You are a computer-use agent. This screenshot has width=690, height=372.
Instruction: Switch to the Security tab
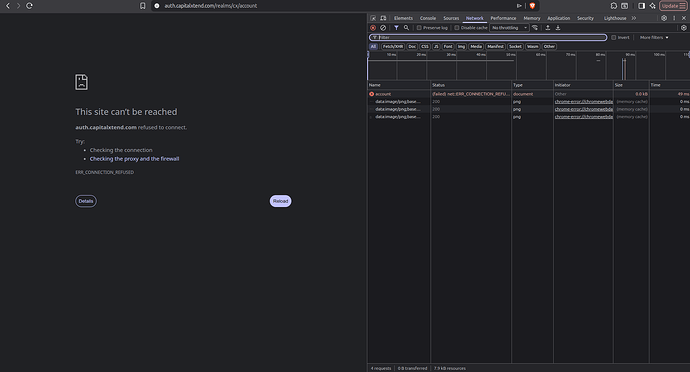tap(585, 18)
